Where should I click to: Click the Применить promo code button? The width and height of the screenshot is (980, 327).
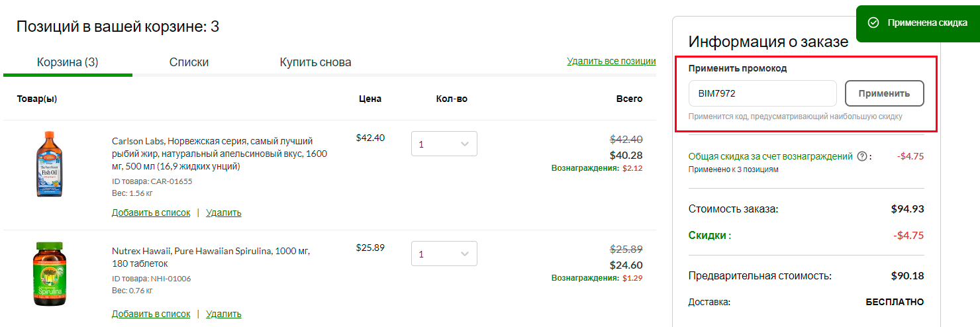885,93
